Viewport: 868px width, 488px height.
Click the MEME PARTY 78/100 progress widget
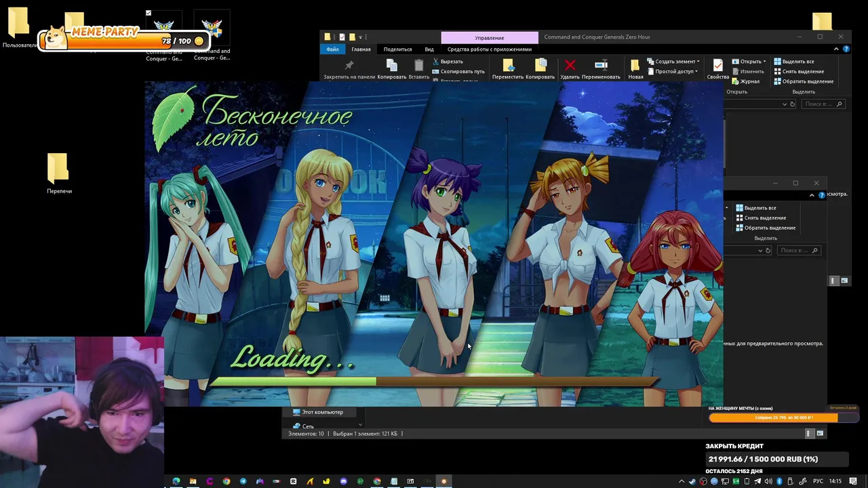click(x=123, y=38)
